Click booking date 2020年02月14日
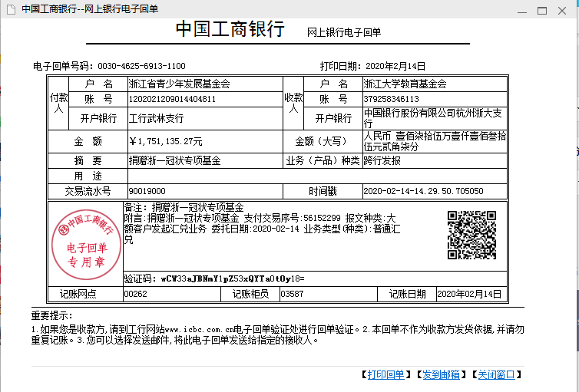Screen dimensions: 579x392 pyautogui.click(x=469, y=294)
